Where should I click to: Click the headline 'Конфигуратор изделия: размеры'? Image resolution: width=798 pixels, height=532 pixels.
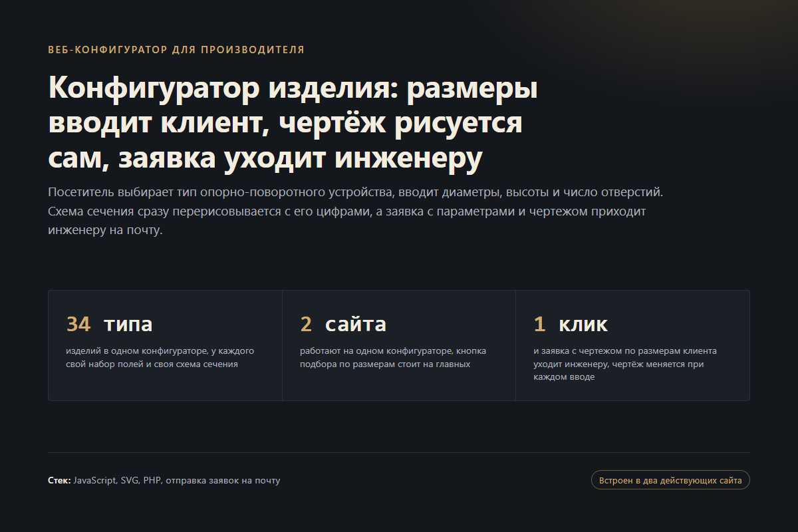click(293, 123)
